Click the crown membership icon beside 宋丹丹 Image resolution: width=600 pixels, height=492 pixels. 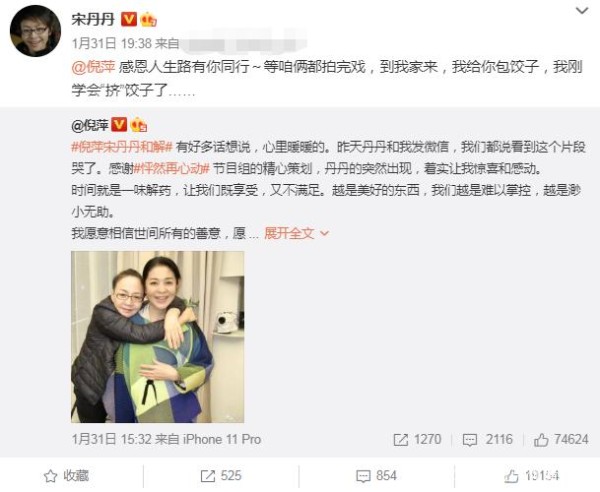pos(148,20)
